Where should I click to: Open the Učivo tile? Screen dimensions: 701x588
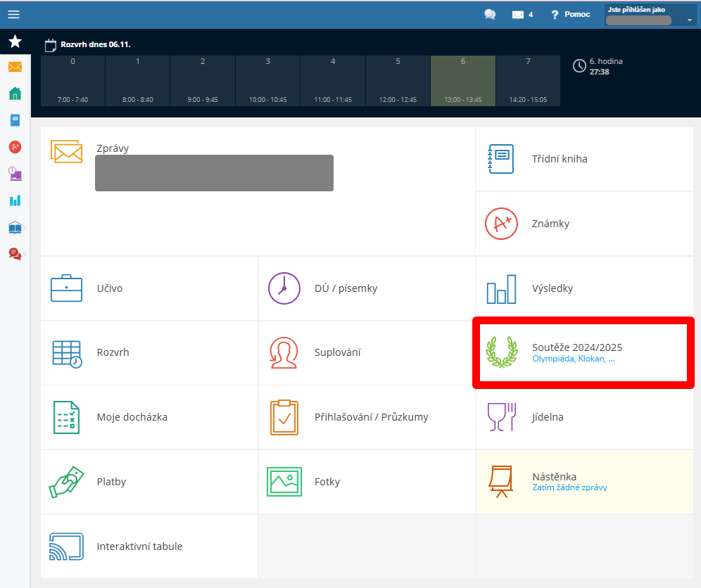[x=149, y=288]
